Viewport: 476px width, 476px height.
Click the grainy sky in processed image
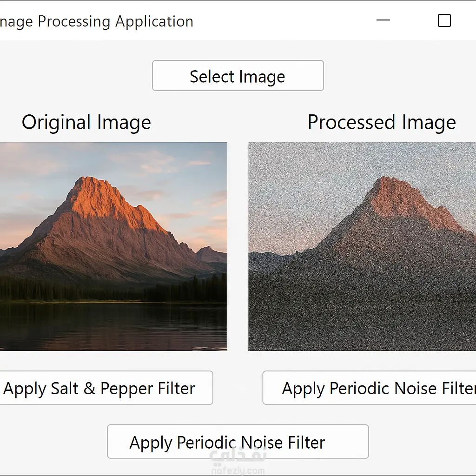coord(297,186)
